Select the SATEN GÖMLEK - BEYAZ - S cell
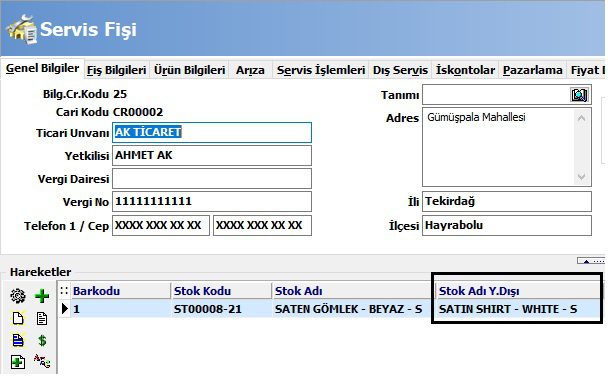 pyautogui.click(x=353, y=309)
